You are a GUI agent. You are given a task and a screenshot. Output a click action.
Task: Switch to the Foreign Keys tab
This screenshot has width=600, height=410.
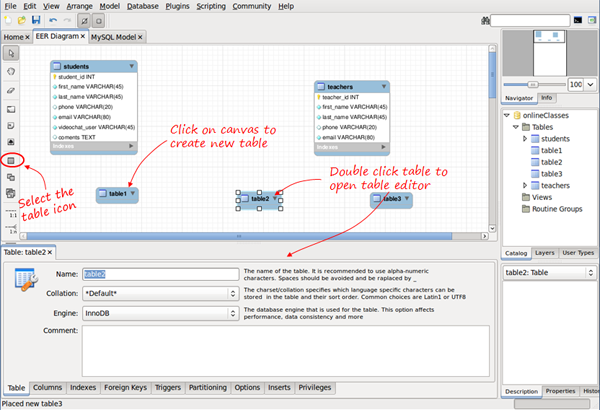pyautogui.click(x=126, y=387)
